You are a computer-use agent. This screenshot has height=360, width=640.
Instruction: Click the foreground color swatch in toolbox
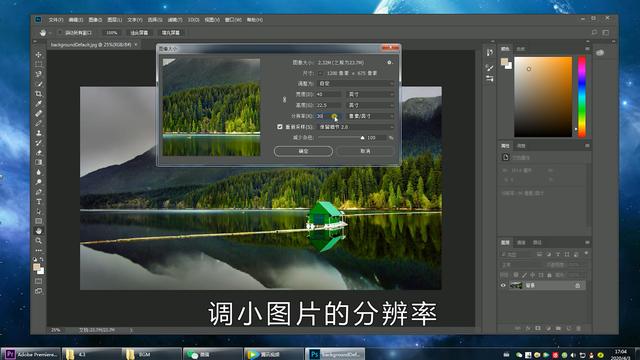(36, 267)
